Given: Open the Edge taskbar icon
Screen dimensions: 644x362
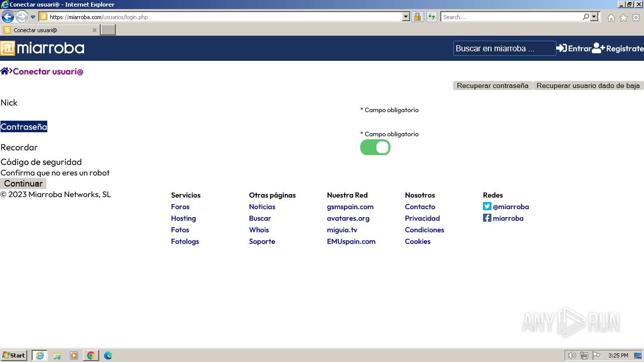Looking at the screenshot, I should click(x=108, y=355).
